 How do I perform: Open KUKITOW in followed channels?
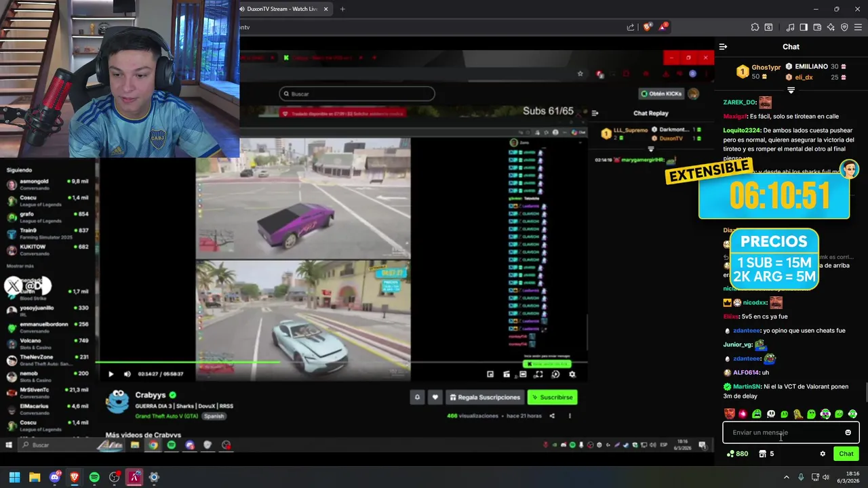click(47, 249)
